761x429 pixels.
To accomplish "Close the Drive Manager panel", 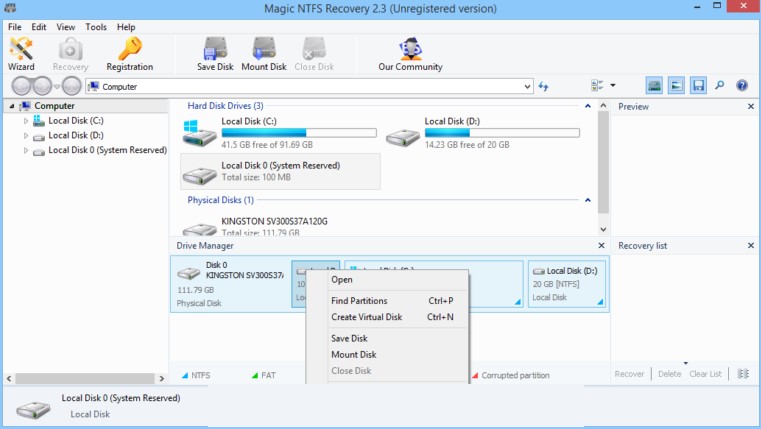I will (601, 246).
